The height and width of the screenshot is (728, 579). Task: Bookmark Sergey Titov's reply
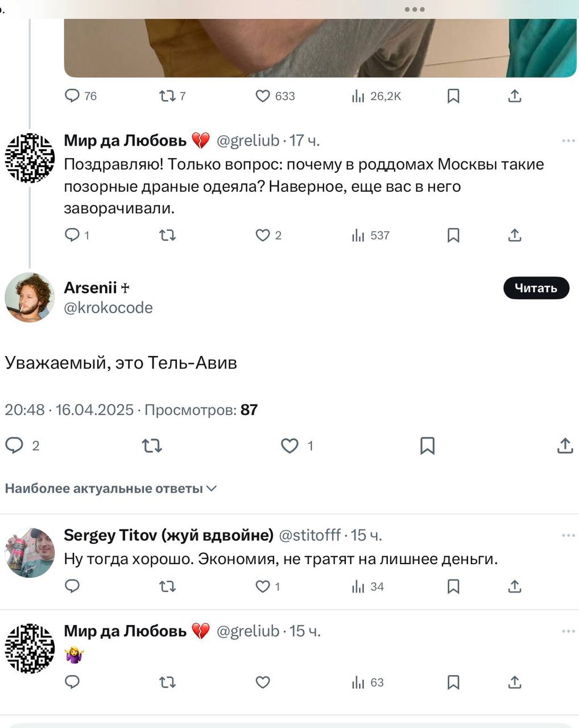[453, 586]
